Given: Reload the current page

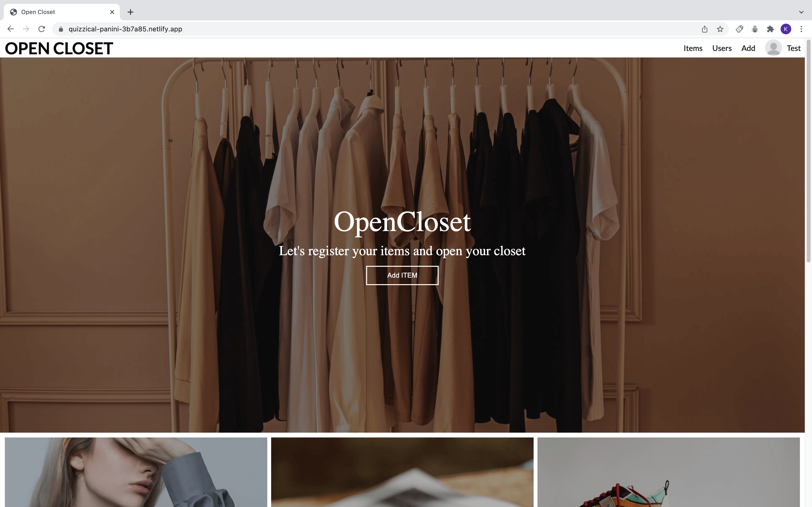Looking at the screenshot, I should click(x=42, y=29).
